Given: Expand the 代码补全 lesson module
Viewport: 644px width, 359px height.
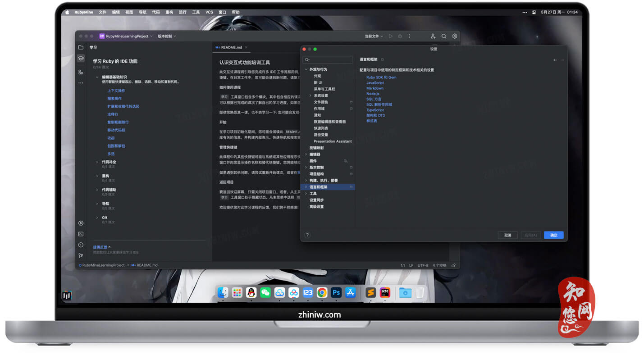Looking at the screenshot, I should (97, 162).
